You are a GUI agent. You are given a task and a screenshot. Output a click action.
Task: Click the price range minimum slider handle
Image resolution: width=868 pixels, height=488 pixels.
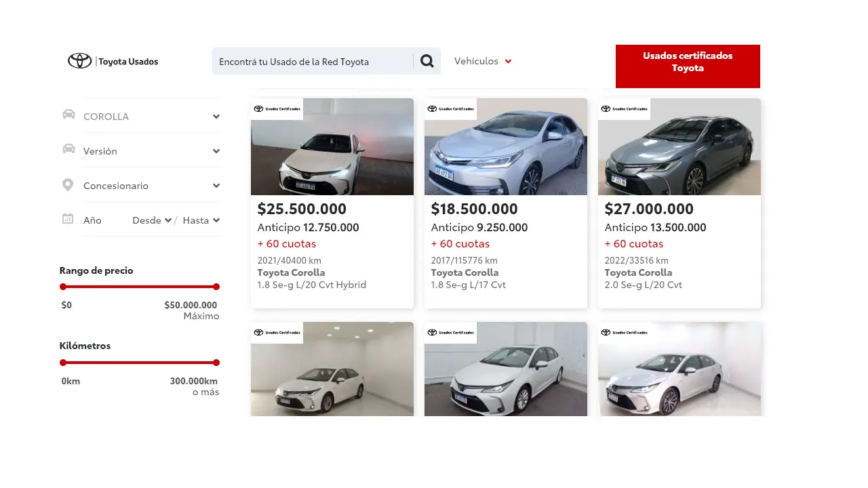63,287
